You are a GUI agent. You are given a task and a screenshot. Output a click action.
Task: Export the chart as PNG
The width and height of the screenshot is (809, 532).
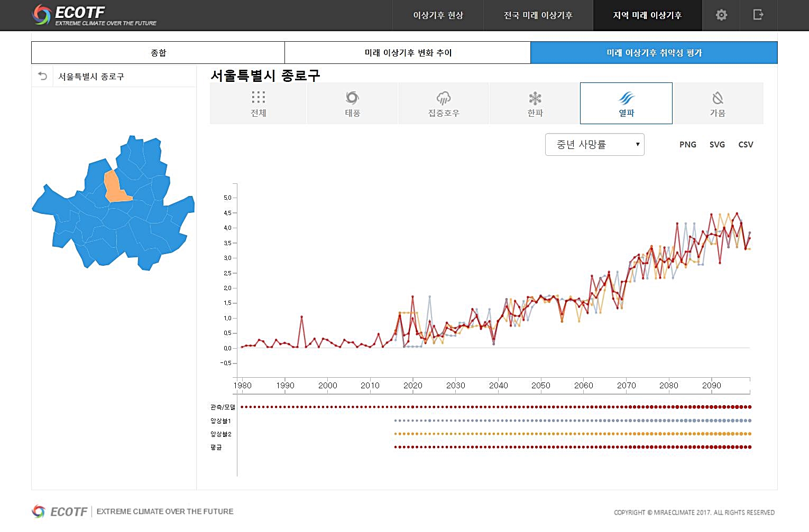(x=687, y=145)
